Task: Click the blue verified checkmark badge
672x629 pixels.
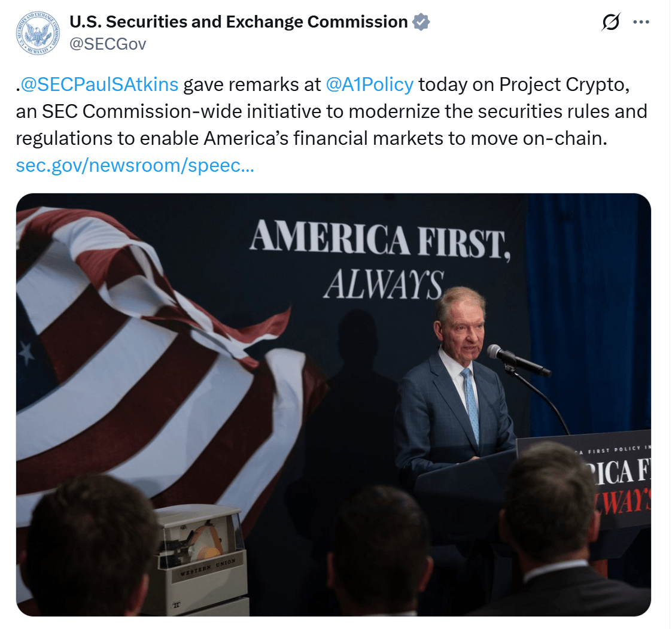Action: click(421, 22)
